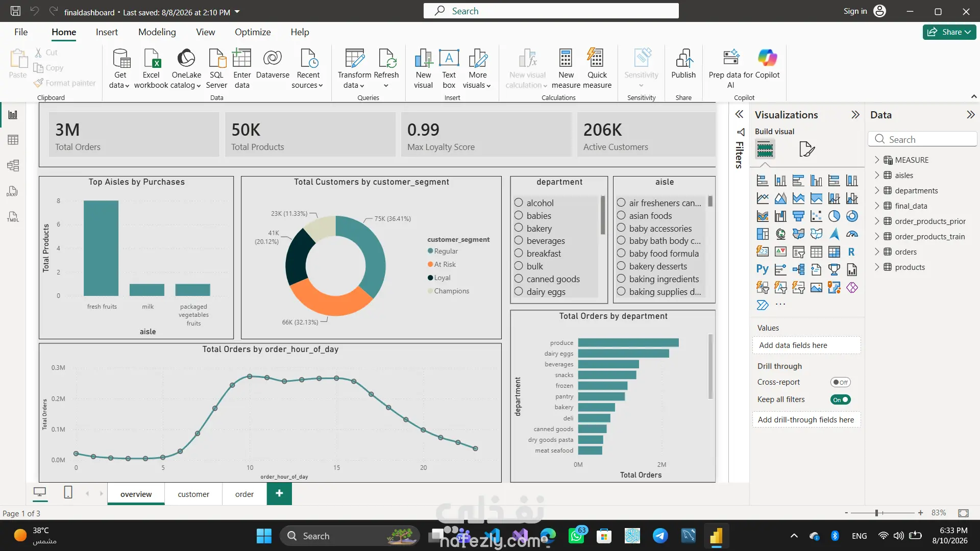
Task: Expand the orders table
Action: [877, 252]
